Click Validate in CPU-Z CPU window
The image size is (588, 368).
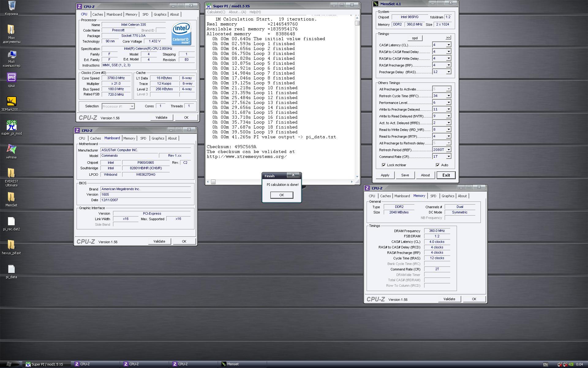pos(161,117)
